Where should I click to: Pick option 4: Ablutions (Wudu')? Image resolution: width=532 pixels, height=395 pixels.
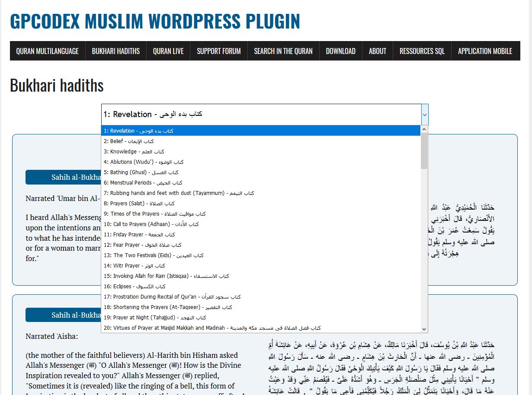coord(261,162)
